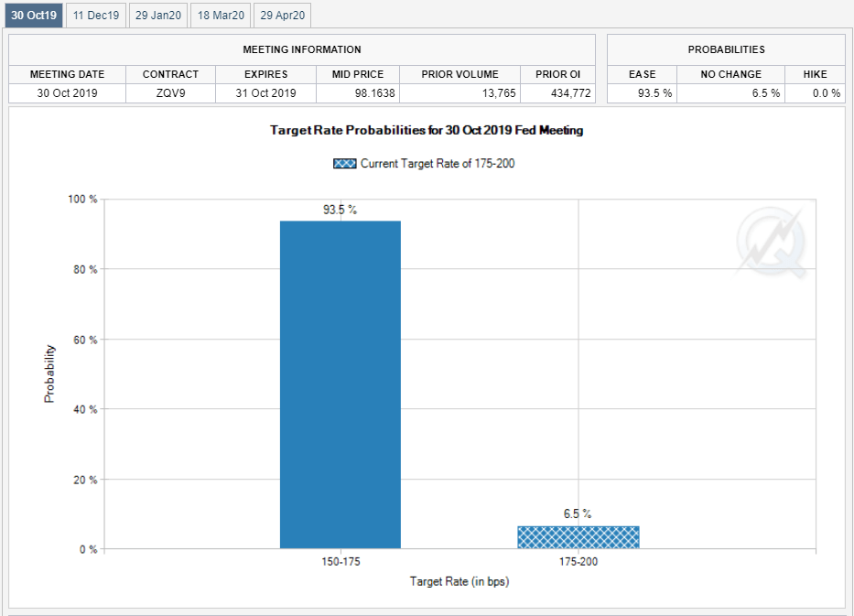
Task: Click the PRIOR OI column header
Action: coord(557,74)
